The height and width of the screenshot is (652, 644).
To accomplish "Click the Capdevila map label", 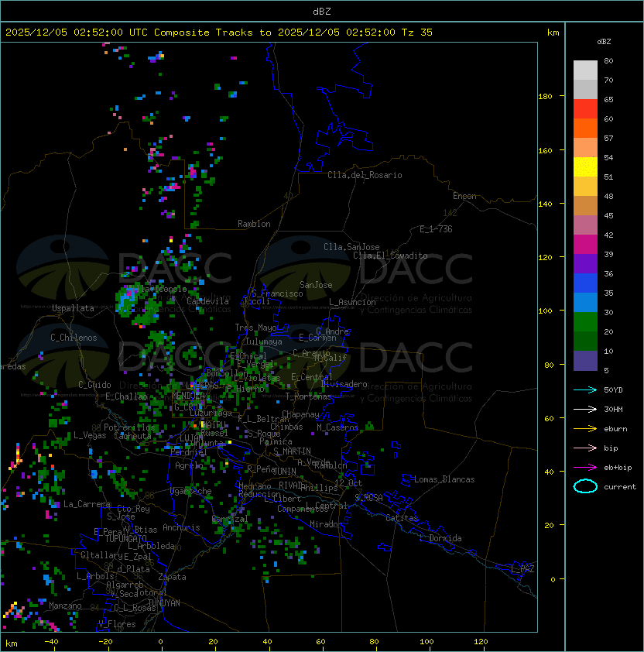I will click(207, 301).
